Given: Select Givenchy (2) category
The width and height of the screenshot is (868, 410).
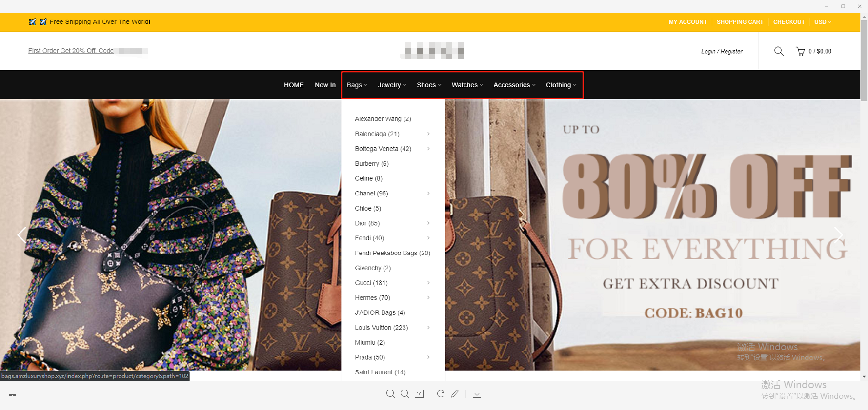Looking at the screenshot, I should (373, 268).
